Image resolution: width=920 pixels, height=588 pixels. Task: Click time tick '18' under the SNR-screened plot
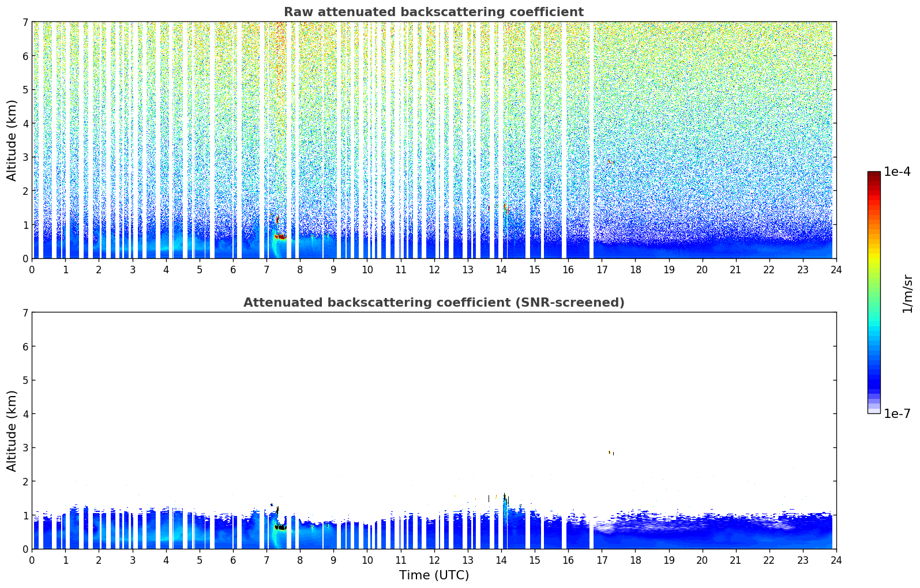[635, 560]
